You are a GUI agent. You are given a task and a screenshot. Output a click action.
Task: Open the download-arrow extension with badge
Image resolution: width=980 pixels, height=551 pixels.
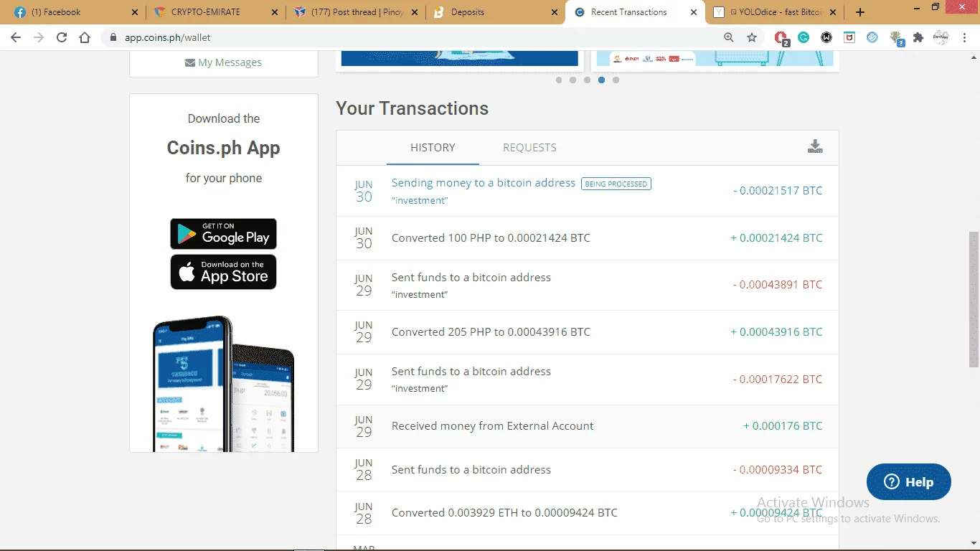[x=896, y=38]
